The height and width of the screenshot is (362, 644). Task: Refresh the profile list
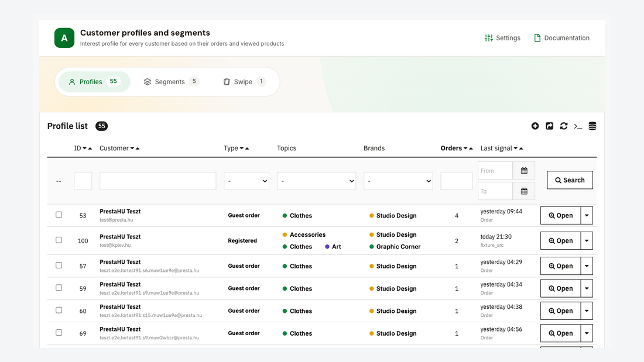564,126
